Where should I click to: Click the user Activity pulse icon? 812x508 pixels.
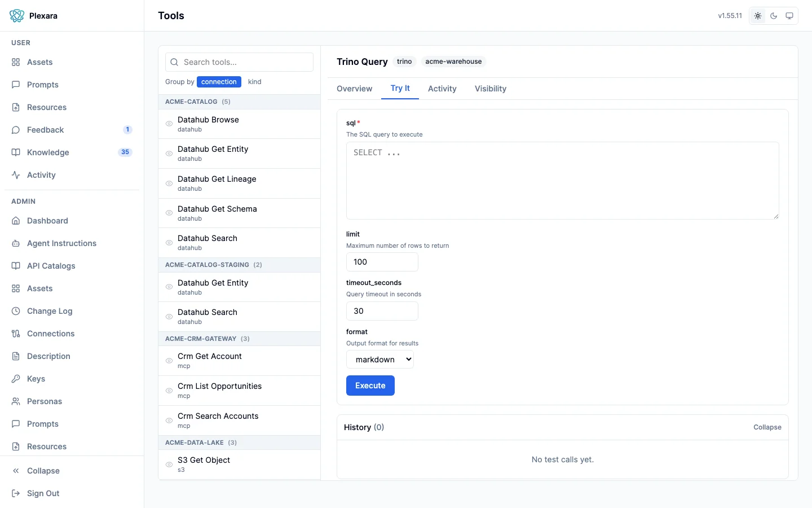coord(16,175)
